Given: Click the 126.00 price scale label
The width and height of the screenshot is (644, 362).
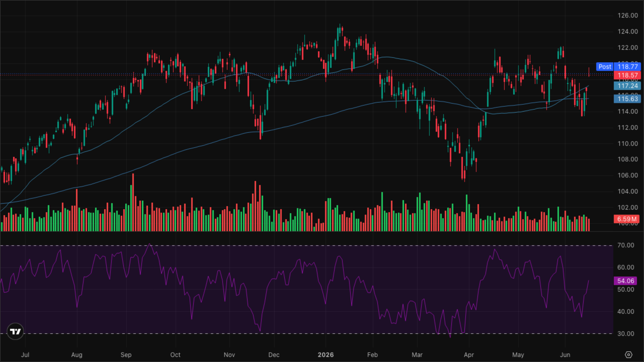Looking at the screenshot, I should [x=628, y=15].
